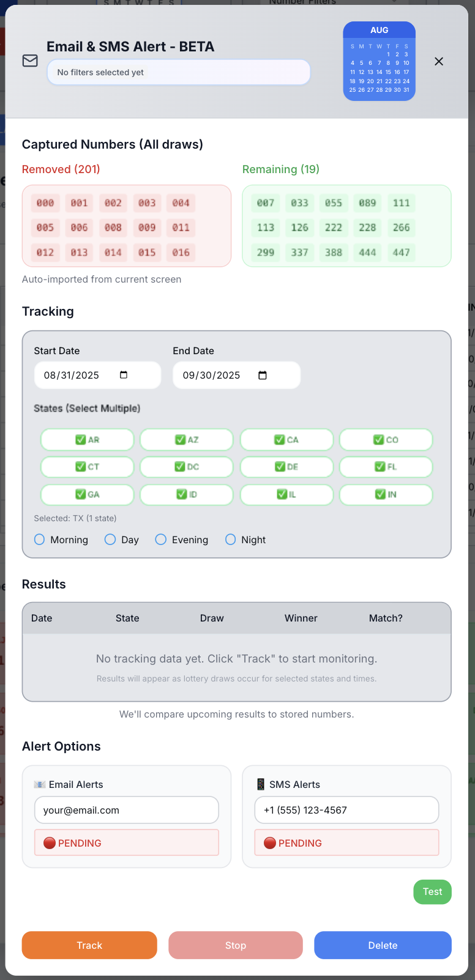475x980 pixels.
Task: Click the blue Delete button
Action: coord(383,945)
